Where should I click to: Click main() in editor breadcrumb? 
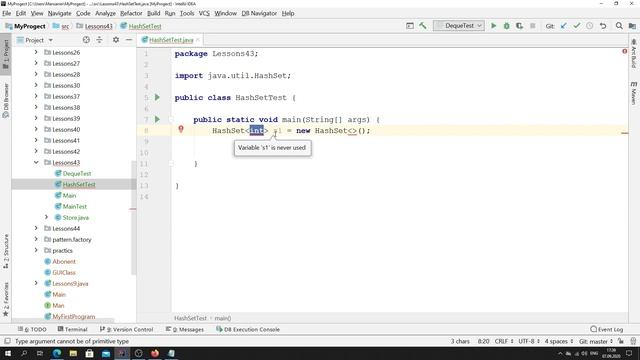click(x=223, y=318)
